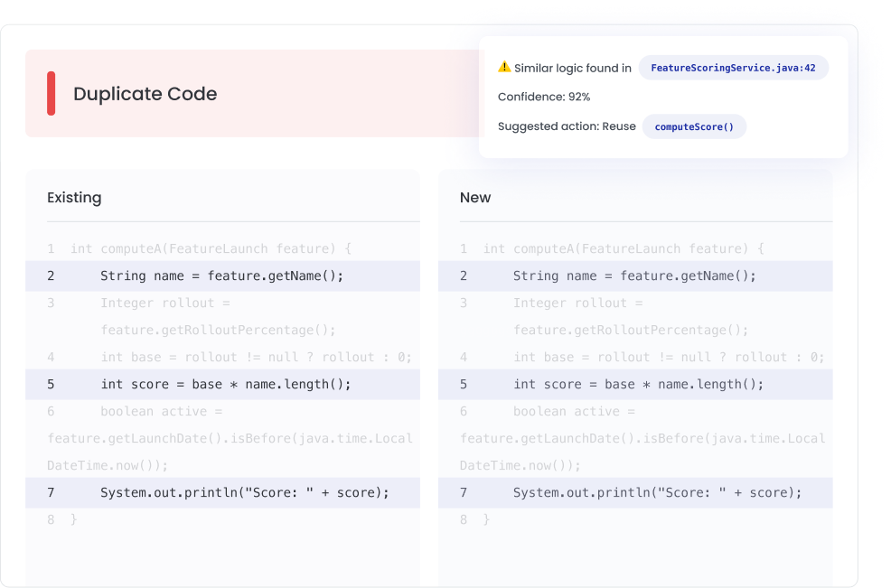Click 'DateTime.now());' line in Existing panel
This screenshot has height=588, width=891.
coord(108,466)
